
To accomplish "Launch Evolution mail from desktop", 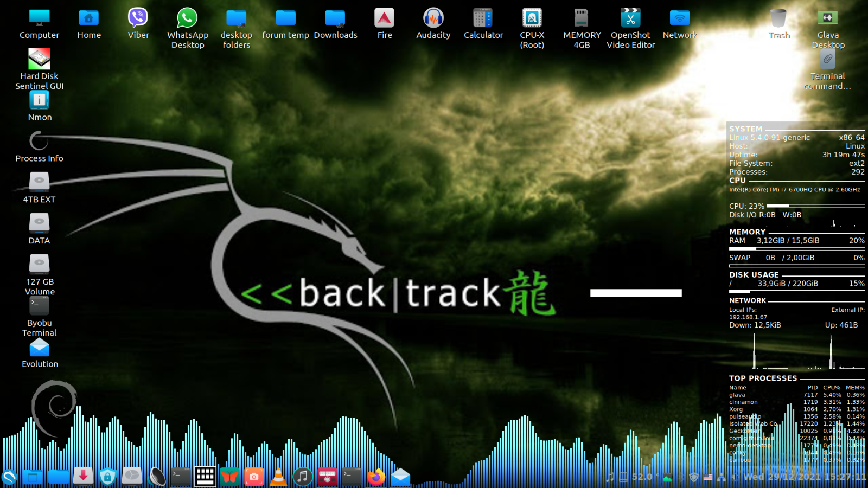I will (x=39, y=353).
